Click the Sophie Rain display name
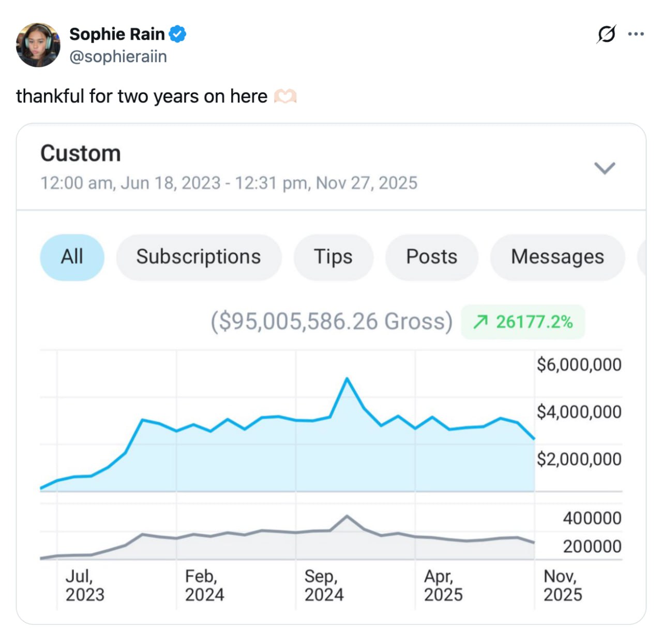Viewport: 662px width, 644px height. point(117,34)
